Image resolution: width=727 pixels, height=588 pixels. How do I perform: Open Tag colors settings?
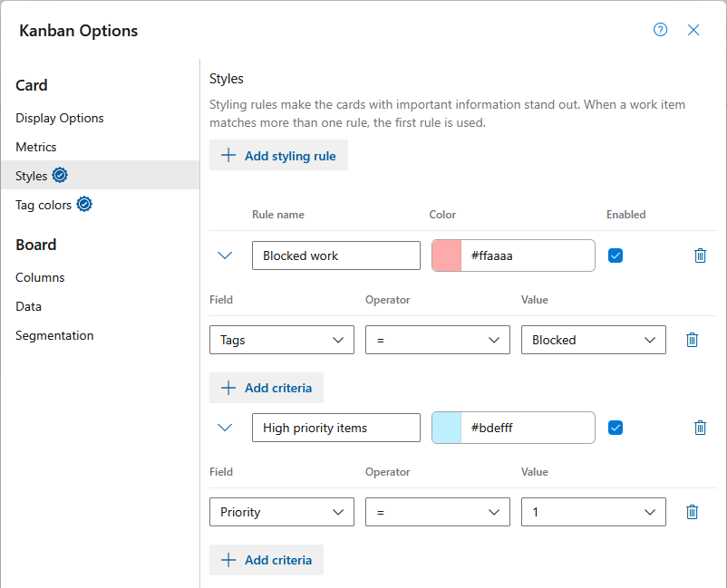(x=44, y=205)
